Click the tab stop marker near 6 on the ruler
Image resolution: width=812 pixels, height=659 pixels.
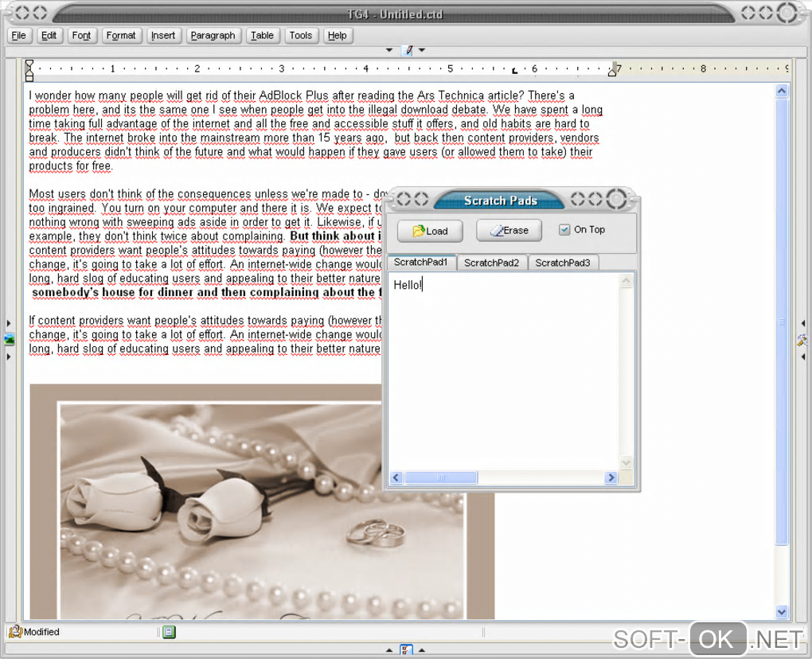click(x=514, y=71)
